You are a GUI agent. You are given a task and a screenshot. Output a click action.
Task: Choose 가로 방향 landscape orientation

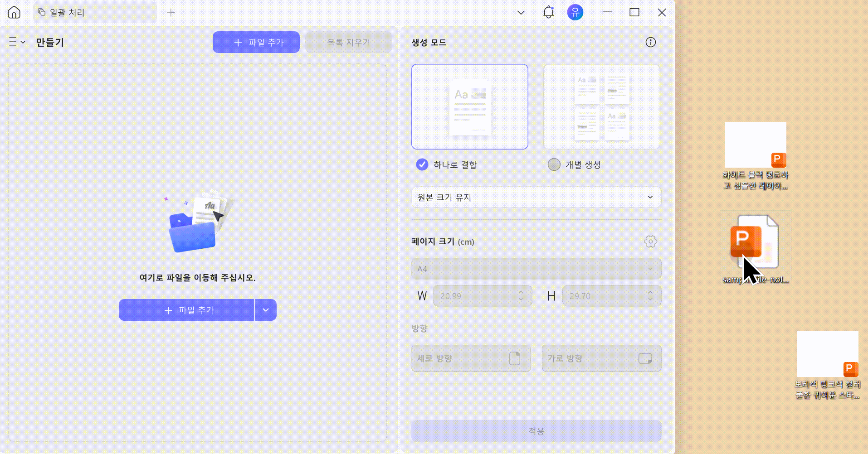(x=602, y=358)
